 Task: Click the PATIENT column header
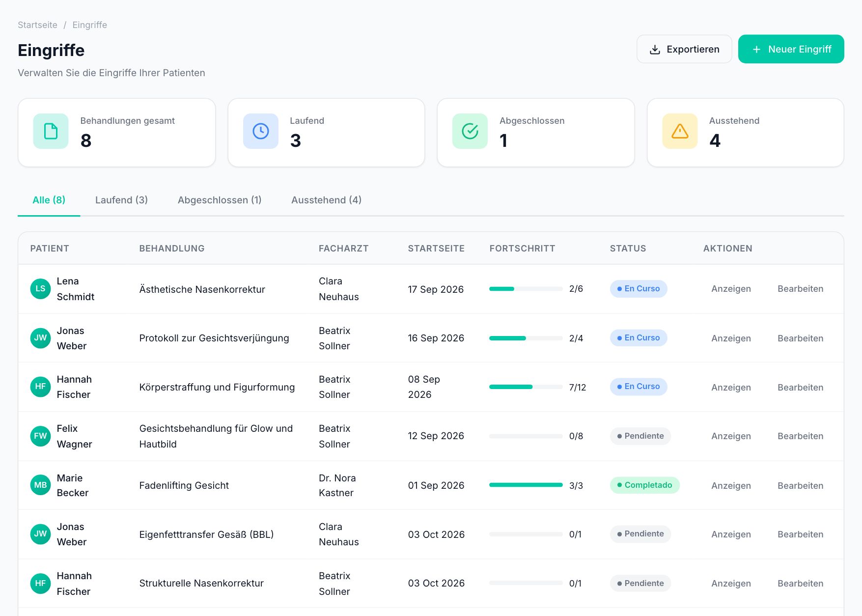tap(50, 249)
